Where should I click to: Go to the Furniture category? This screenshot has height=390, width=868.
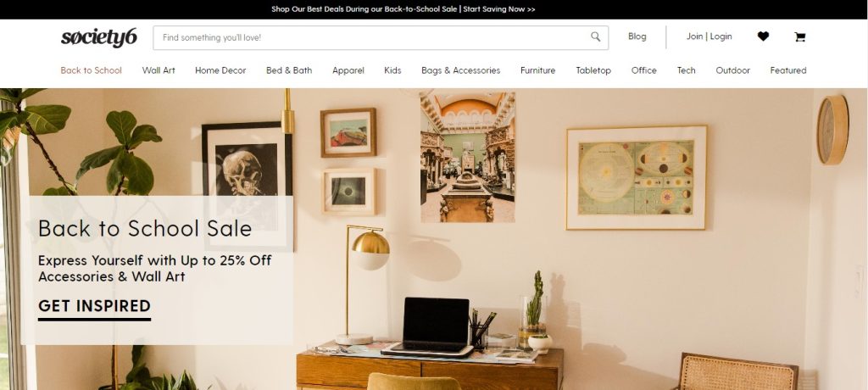tap(537, 70)
